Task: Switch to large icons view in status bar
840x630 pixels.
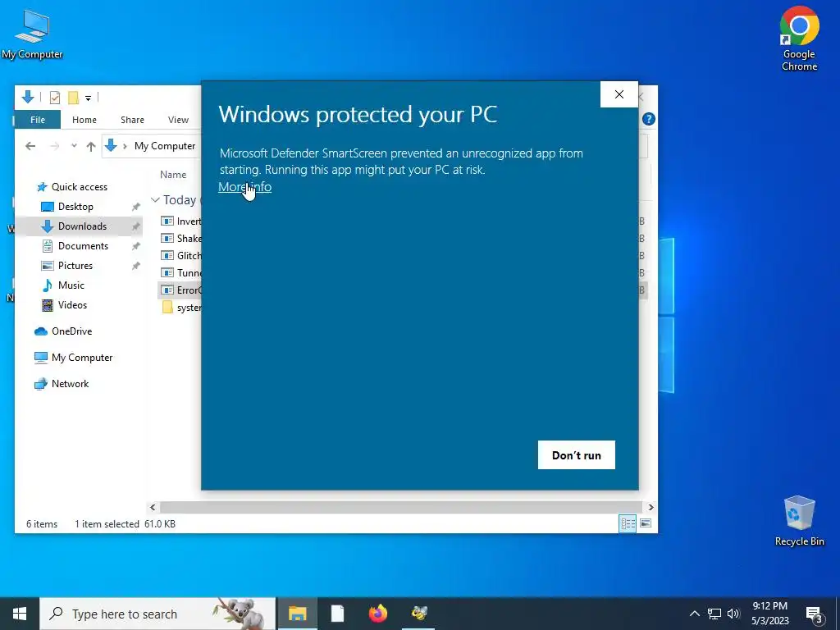Action: point(646,523)
